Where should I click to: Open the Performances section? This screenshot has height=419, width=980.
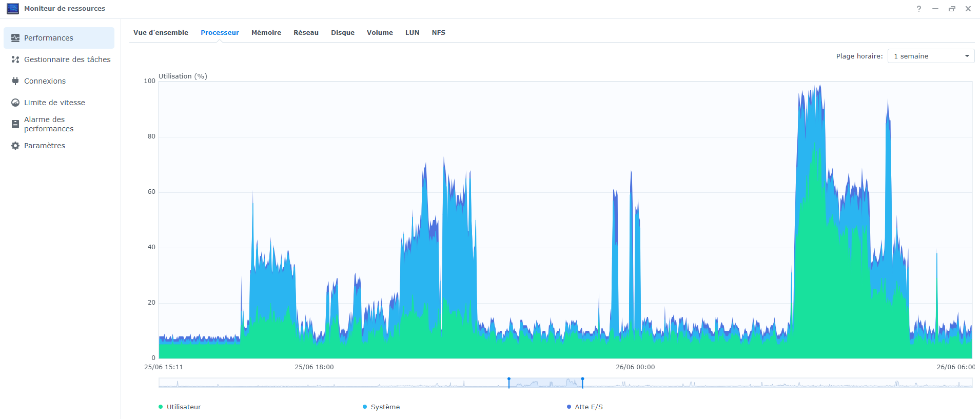tap(59, 38)
